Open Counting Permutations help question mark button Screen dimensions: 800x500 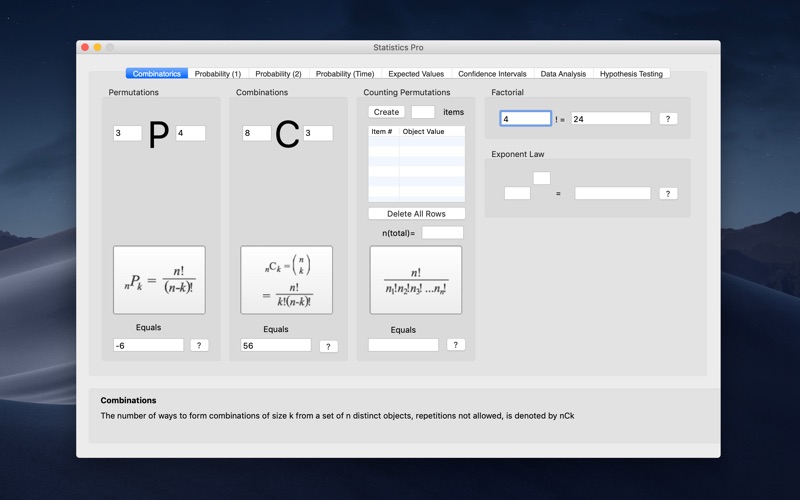coord(456,345)
